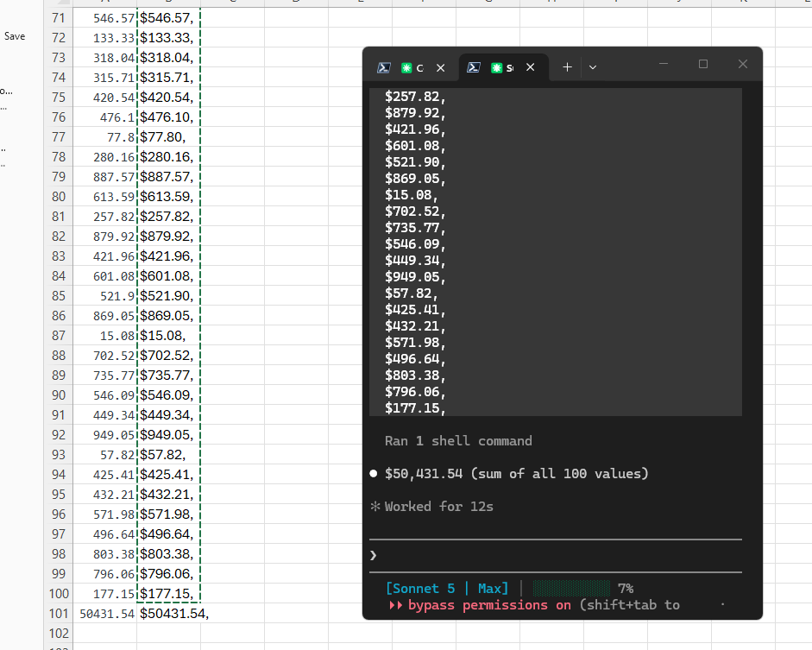Select cell containing 57.82 in row 93

click(x=104, y=455)
